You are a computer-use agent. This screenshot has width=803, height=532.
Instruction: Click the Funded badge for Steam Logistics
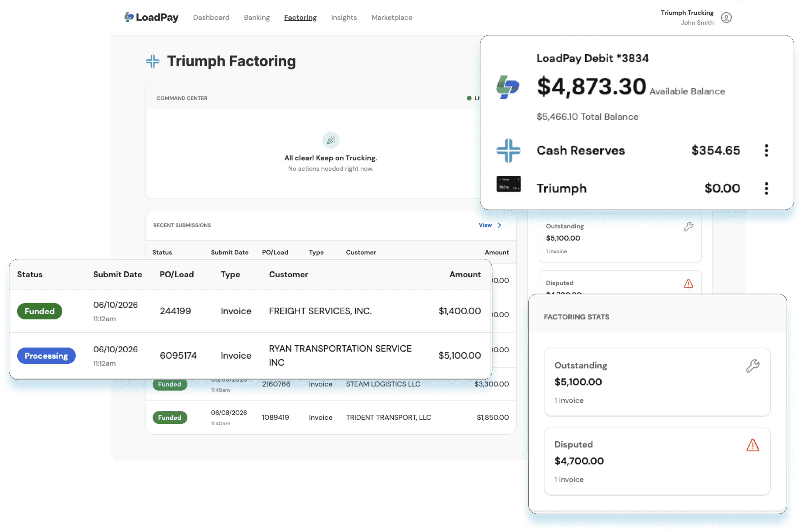click(170, 384)
